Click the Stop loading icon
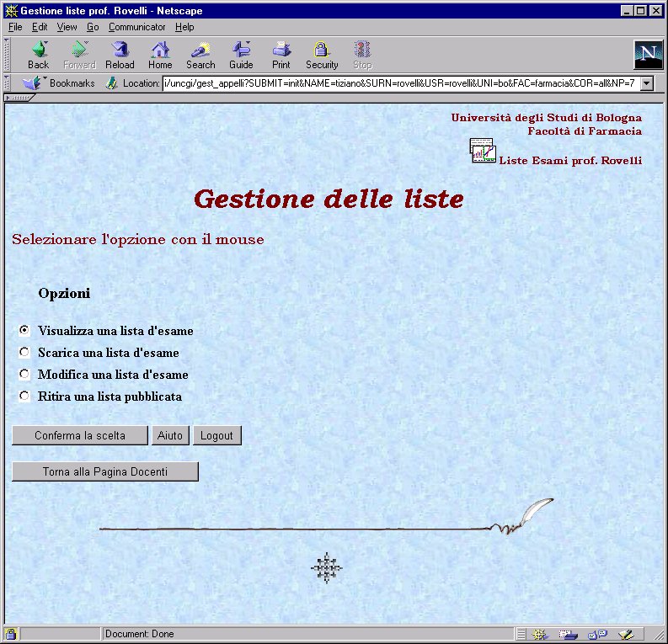The height and width of the screenshot is (644, 668). point(362,55)
